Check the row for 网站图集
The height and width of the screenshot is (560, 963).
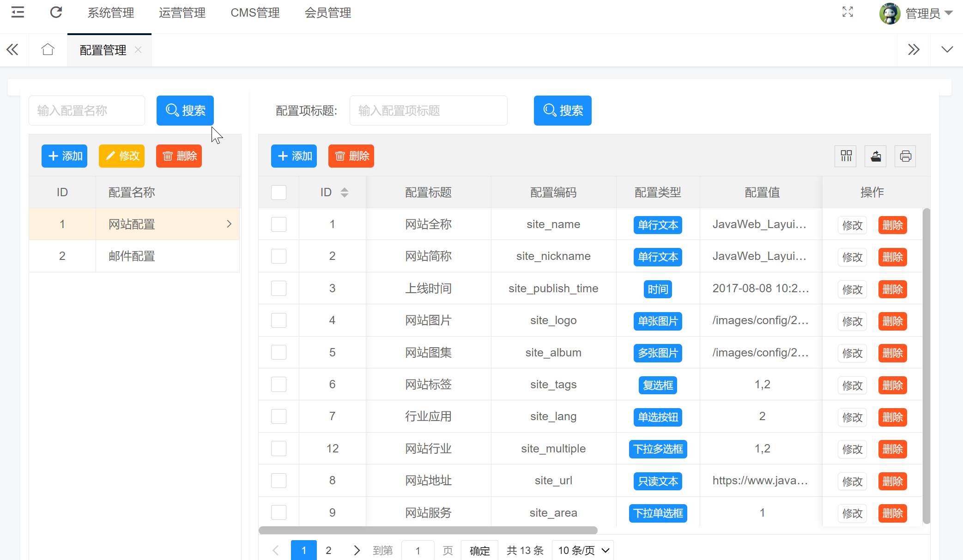click(279, 353)
